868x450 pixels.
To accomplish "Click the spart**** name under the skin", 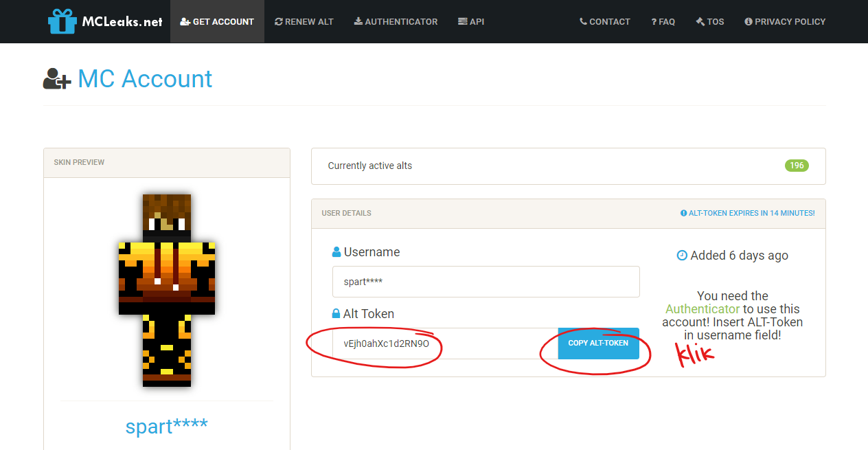I will pos(167,426).
